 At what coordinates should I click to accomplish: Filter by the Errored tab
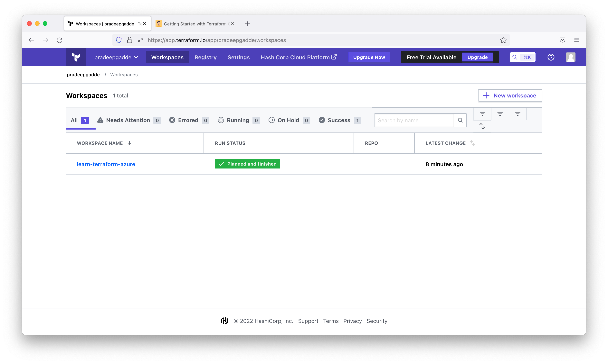189,120
